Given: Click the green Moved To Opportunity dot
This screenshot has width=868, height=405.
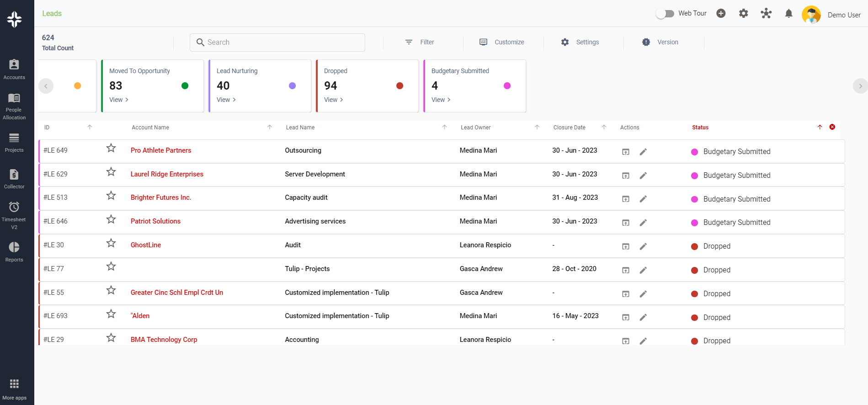Looking at the screenshot, I should click(185, 86).
